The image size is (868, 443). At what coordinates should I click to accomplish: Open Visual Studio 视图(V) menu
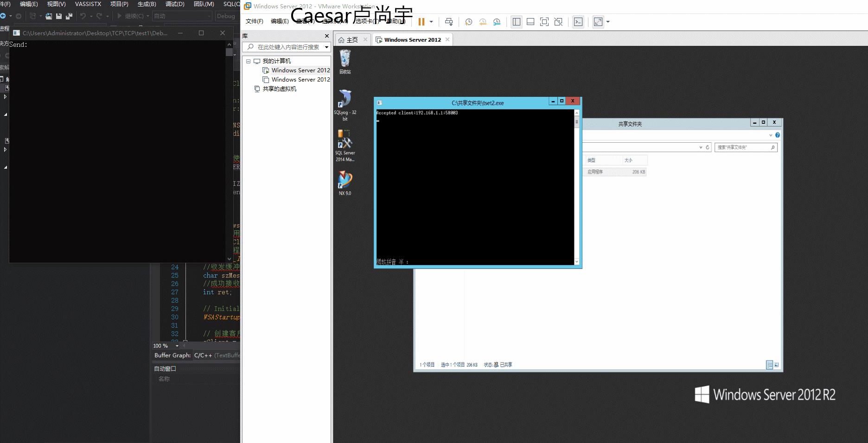tap(56, 4)
